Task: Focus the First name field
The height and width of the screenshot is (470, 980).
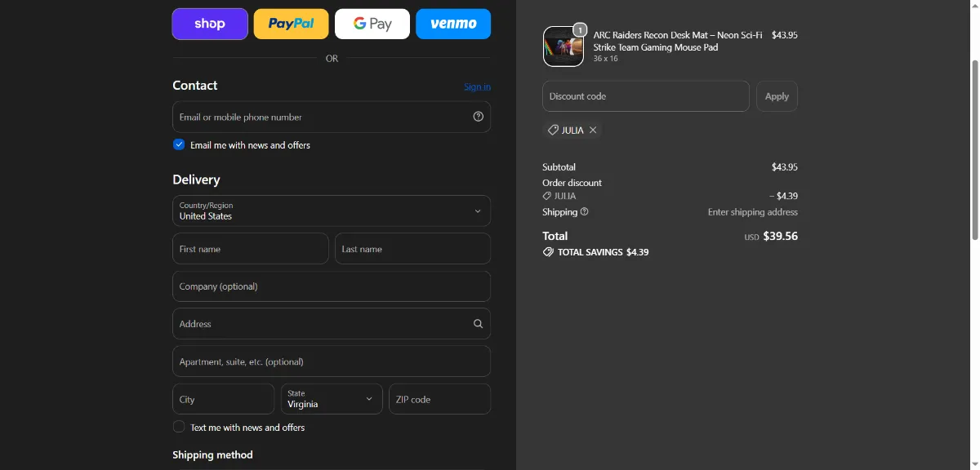Action: pos(251,249)
